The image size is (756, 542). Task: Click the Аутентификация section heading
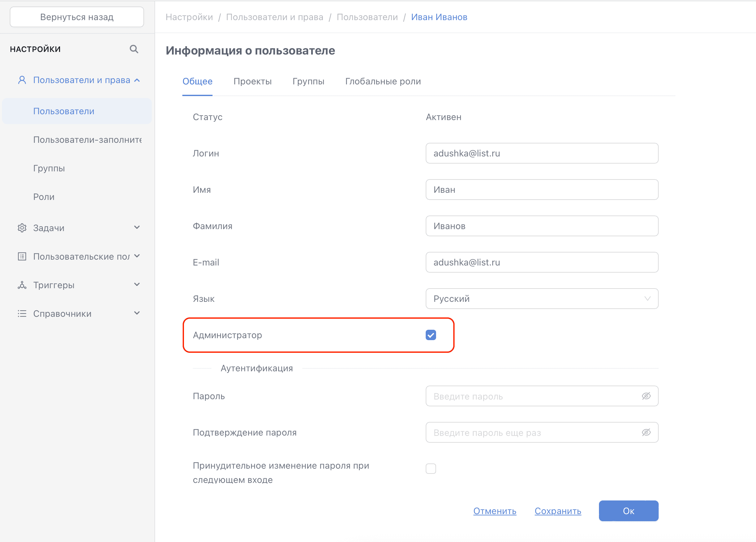click(257, 368)
